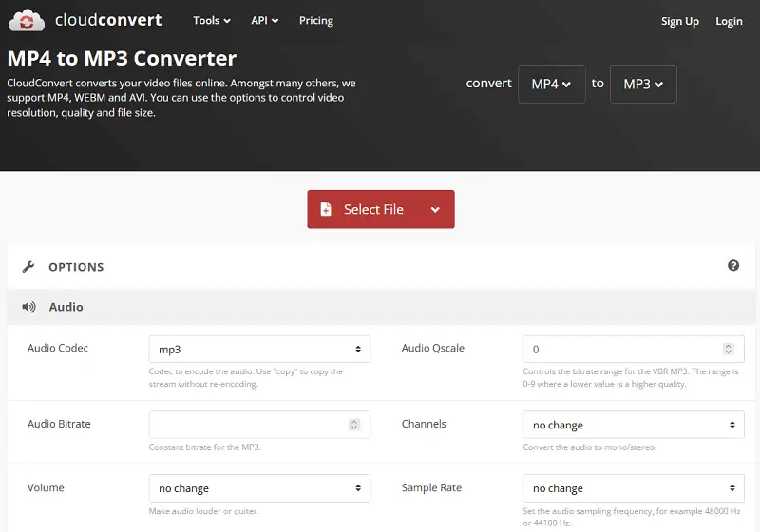Click the Audio Qscale input field
The width and height of the screenshot is (760, 532).
(x=633, y=349)
